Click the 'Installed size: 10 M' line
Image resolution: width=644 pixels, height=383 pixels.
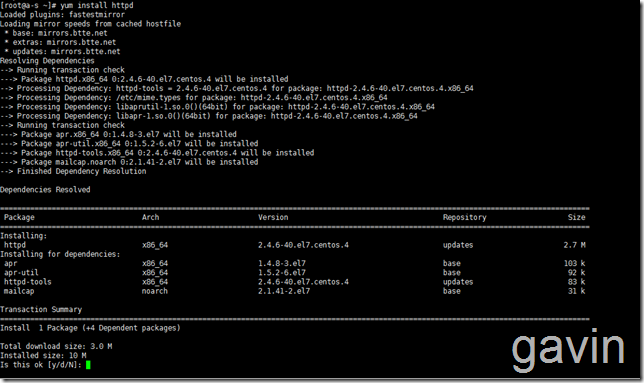tap(43, 355)
